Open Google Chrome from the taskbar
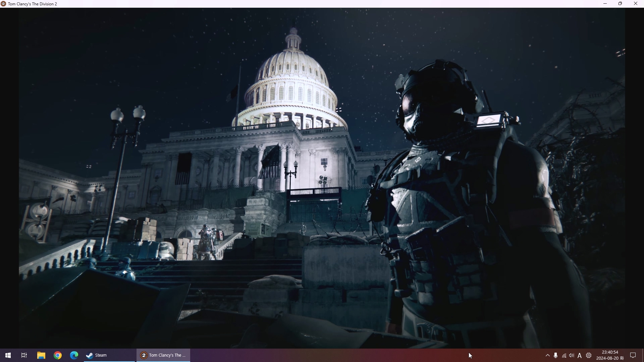 pyautogui.click(x=58, y=355)
